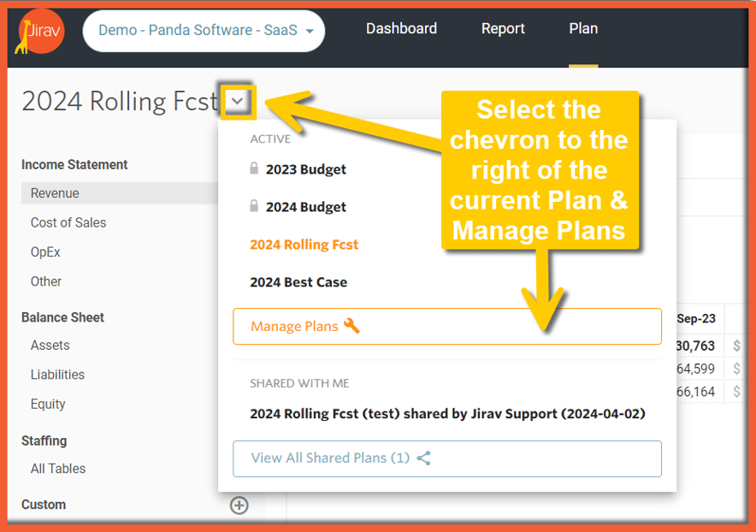Switch to the Report tab

503,29
